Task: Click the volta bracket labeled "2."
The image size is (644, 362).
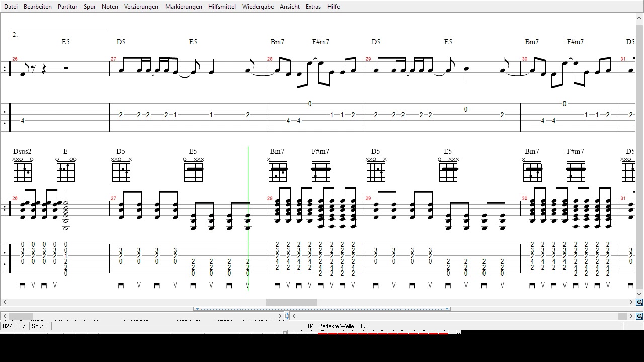Action: (59, 34)
